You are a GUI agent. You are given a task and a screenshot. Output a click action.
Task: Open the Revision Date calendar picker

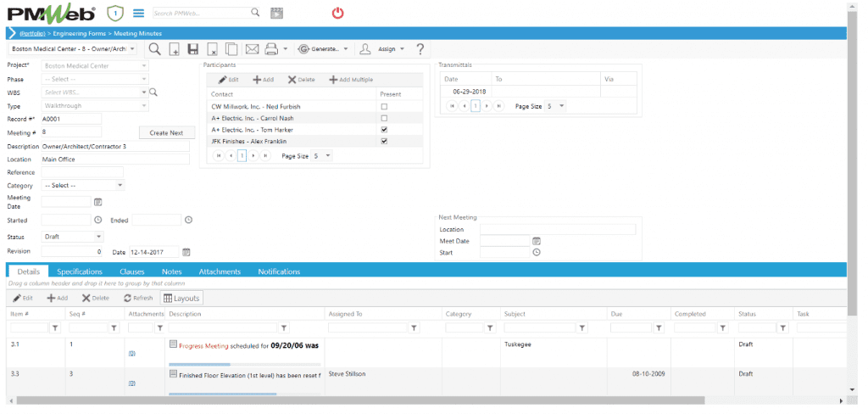pos(186,252)
